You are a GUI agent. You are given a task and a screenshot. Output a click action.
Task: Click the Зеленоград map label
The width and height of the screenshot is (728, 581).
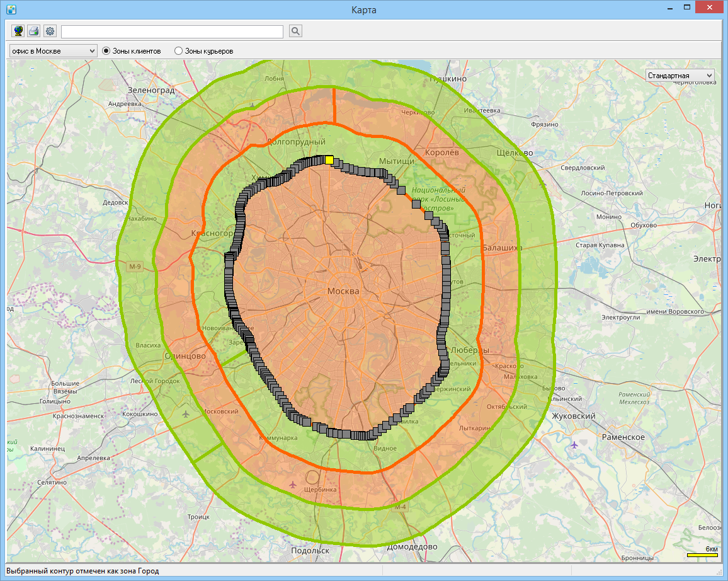point(151,91)
